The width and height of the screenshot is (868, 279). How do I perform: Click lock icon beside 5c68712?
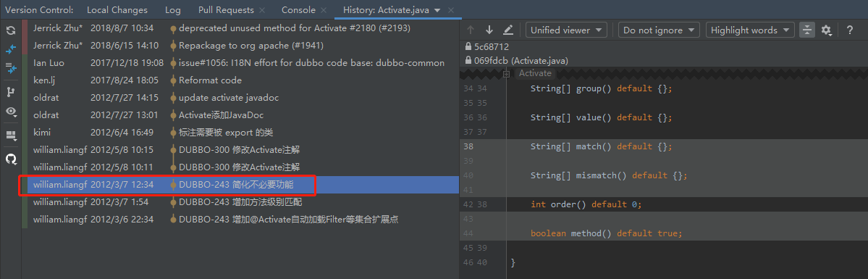(x=469, y=46)
